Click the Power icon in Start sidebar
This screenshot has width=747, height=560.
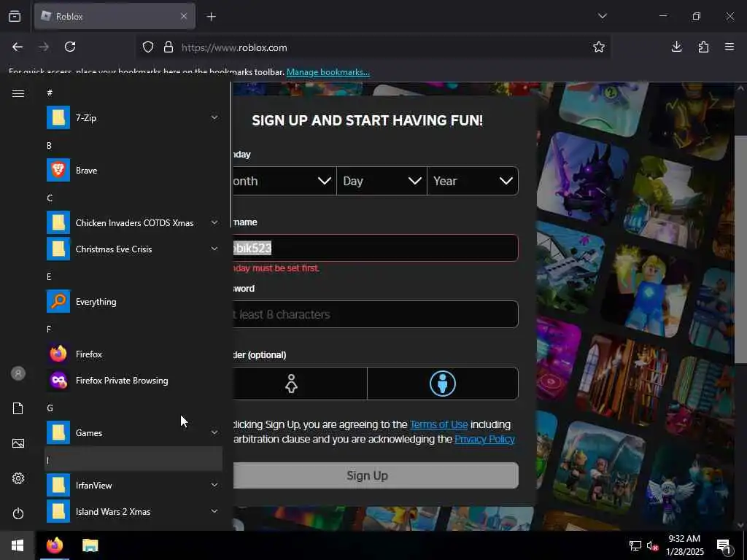(x=18, y=513)
